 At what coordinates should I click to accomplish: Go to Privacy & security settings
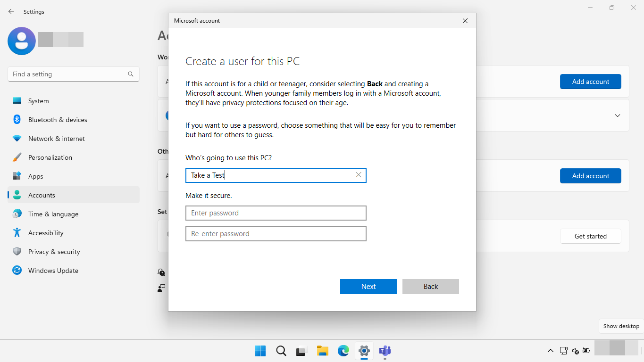coord(54,252)
